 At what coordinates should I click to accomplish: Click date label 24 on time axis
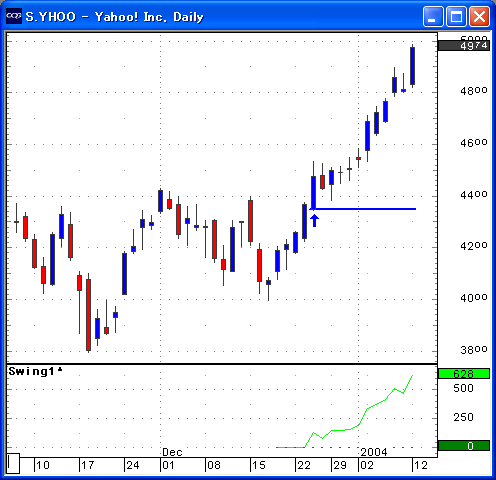(133, 465)
